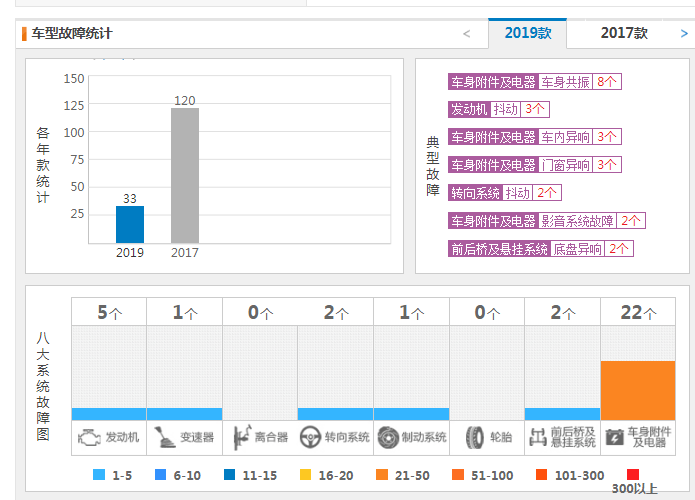695x500 pixels.
Task: Click the 变速器 gearbox icon
Action: [164, 437]
